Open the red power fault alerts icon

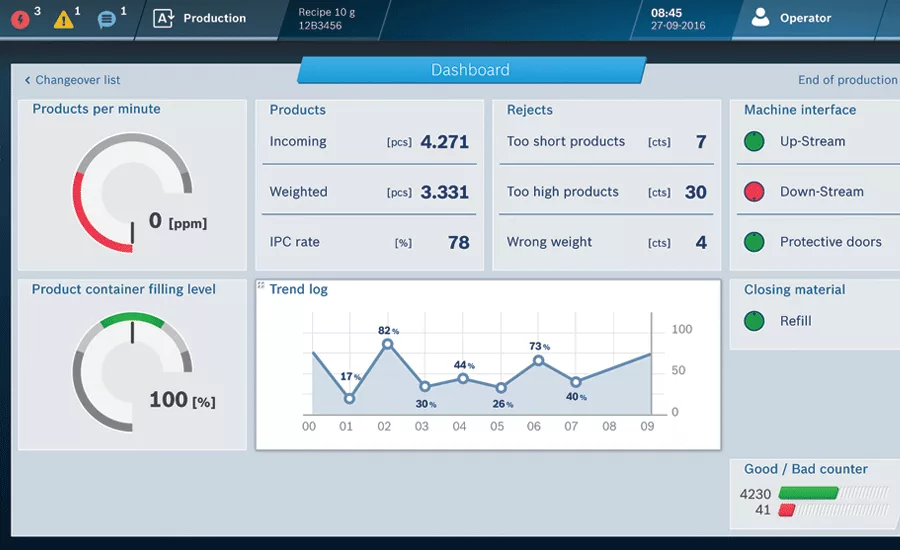[20, 20]
